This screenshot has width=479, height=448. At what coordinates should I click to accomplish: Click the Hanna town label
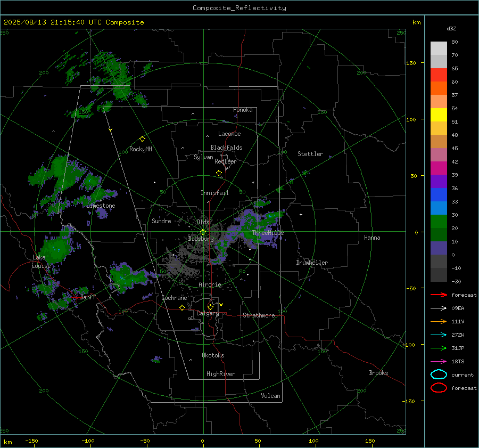[372, 238]
